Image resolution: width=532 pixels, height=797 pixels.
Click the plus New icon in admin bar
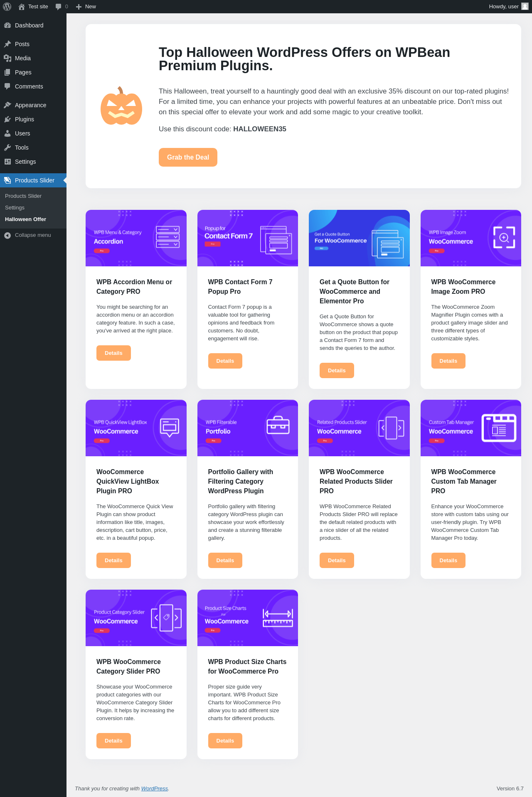79,7
